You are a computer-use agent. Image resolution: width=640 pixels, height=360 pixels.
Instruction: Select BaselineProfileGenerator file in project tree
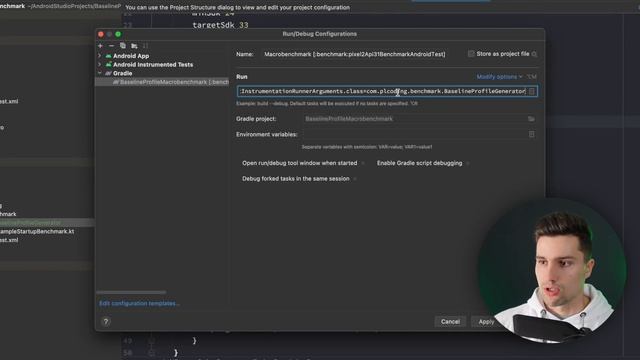click(31, 223)
